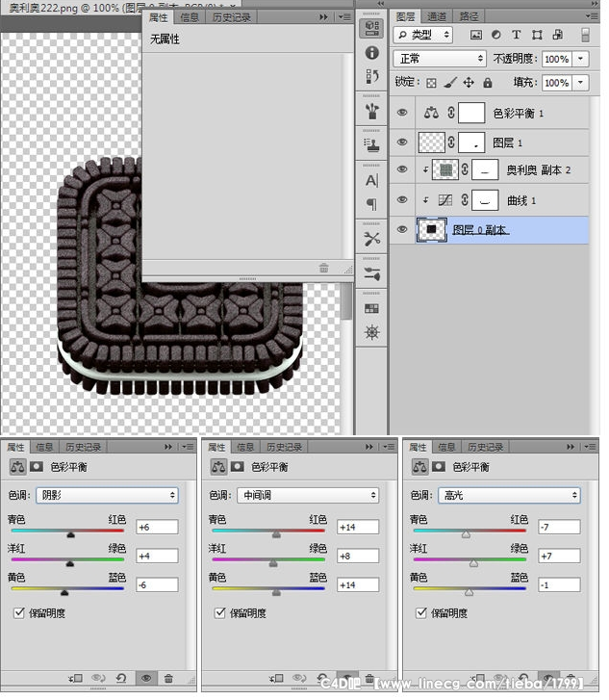Open the 正常 blend mode dropdown
The height and width of the screenshot is (700, 609).
point(440,59)
